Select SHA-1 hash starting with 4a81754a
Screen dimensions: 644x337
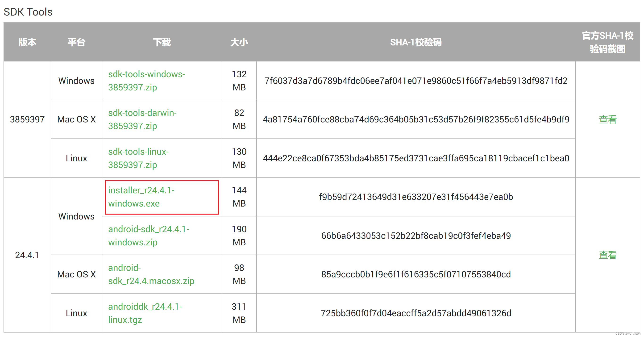(416, 119)
